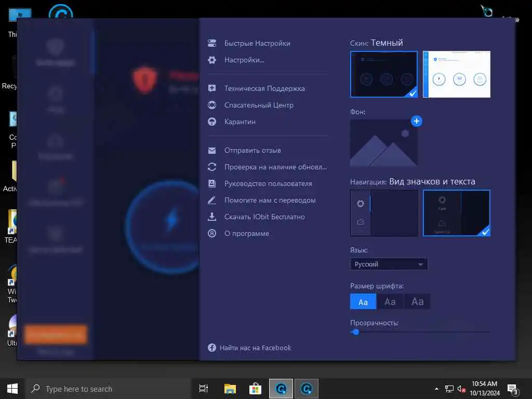Viewport: 532px width, 399px height.
Task: Open Карантин entry
Action: 240,122
